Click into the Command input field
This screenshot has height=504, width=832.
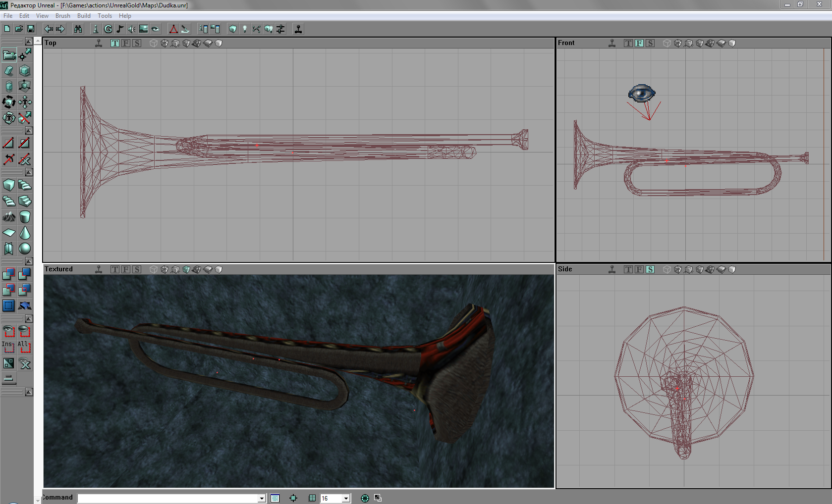click(x=168, y=499)
